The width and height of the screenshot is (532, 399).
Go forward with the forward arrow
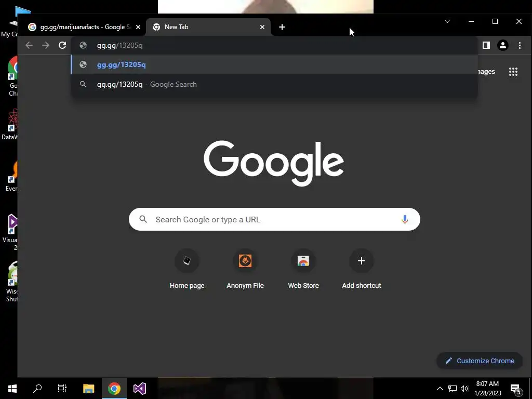pos(46,45)
